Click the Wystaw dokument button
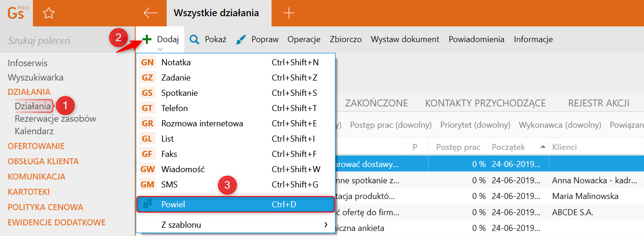 pyautogui.click(x=405, y=39)
